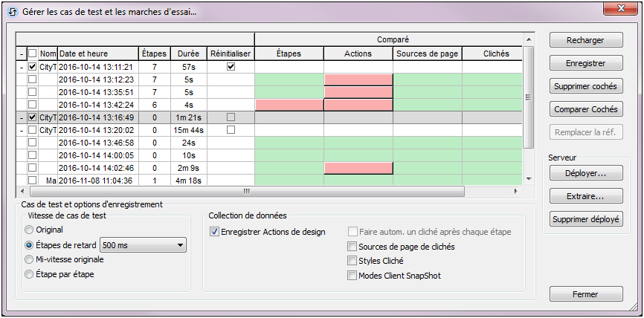Click the Durée column header
The image size is (644, 318).
click(189, 53)
